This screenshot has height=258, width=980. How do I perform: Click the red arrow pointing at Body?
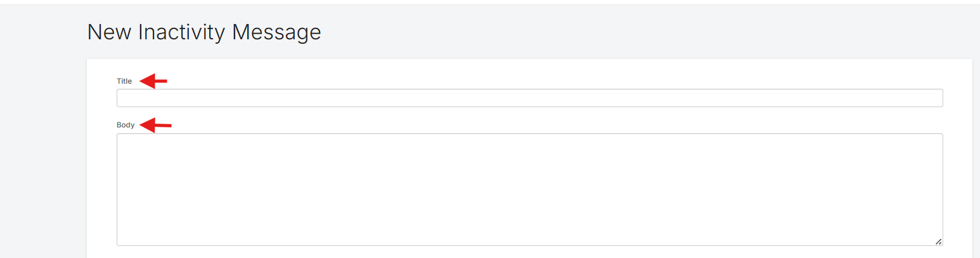155,126
